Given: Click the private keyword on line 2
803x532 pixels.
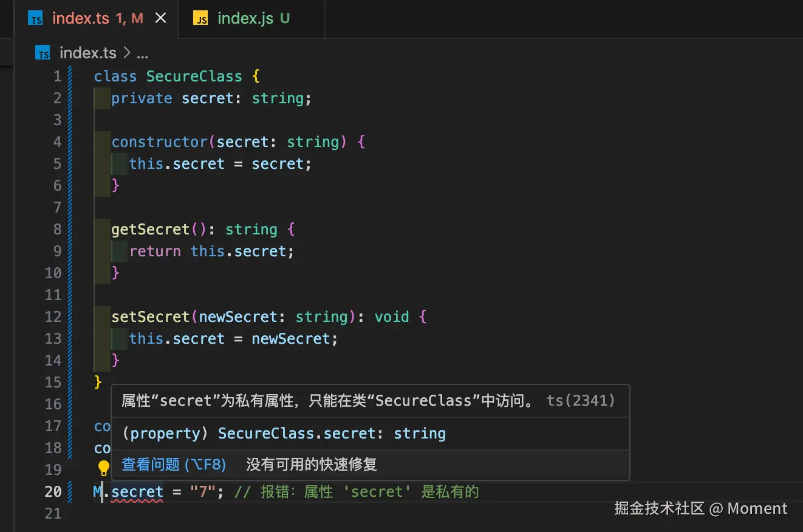Looking at the screenshot, I should tap(142, 98).
